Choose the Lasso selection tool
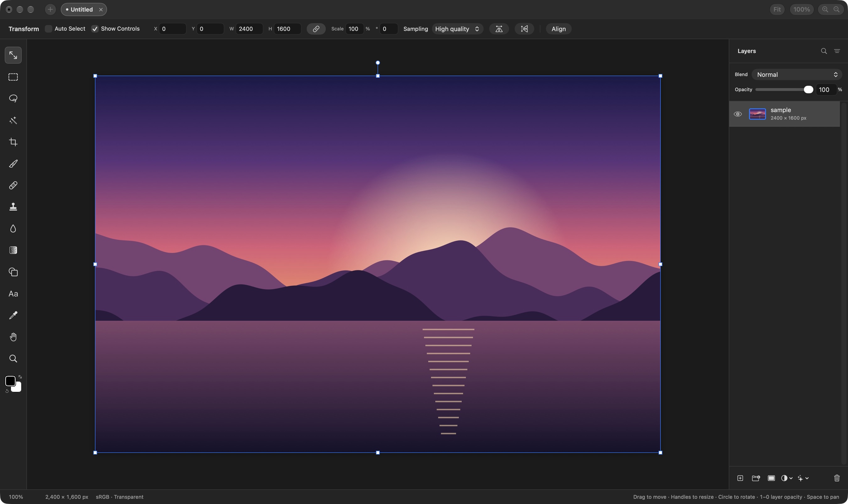 point(13,99)
